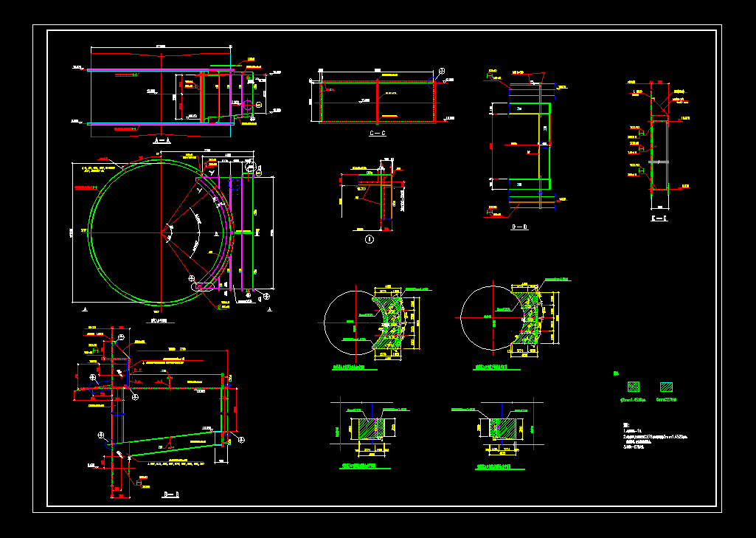Click the notes text block in the lower-right corner
756x538 pixels.
655,435
